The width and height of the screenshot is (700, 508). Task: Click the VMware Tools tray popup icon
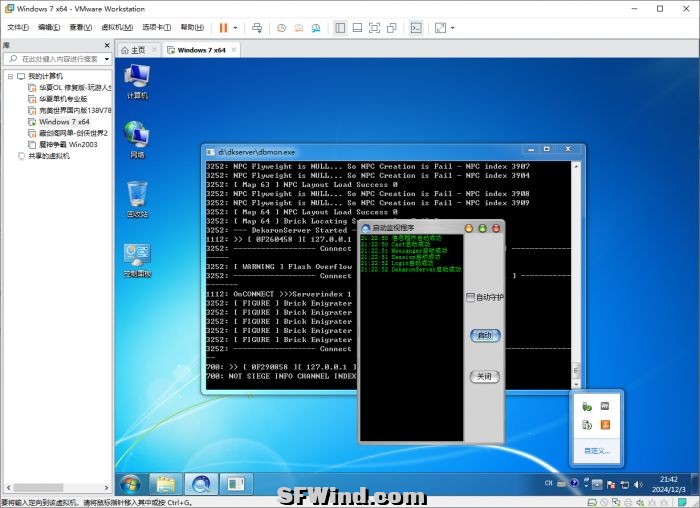pyautogui.click(x=605, y=406)
